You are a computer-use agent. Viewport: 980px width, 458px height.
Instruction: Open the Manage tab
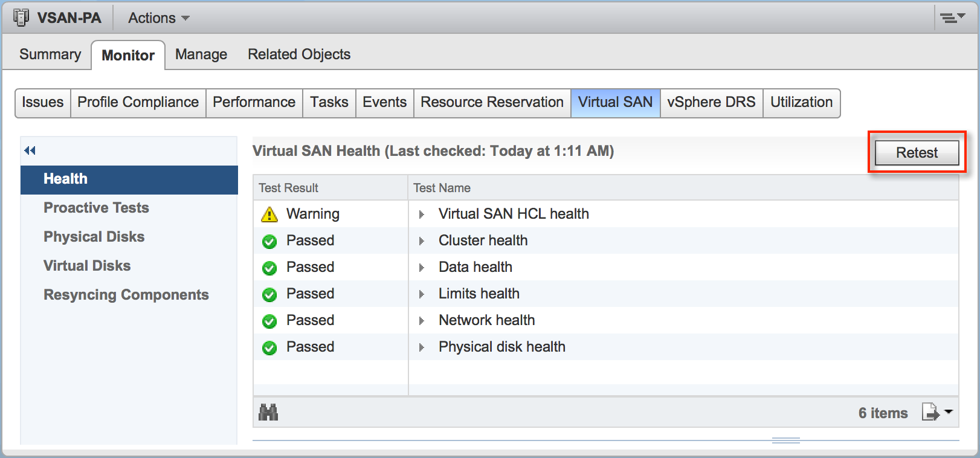click(201, 54)
